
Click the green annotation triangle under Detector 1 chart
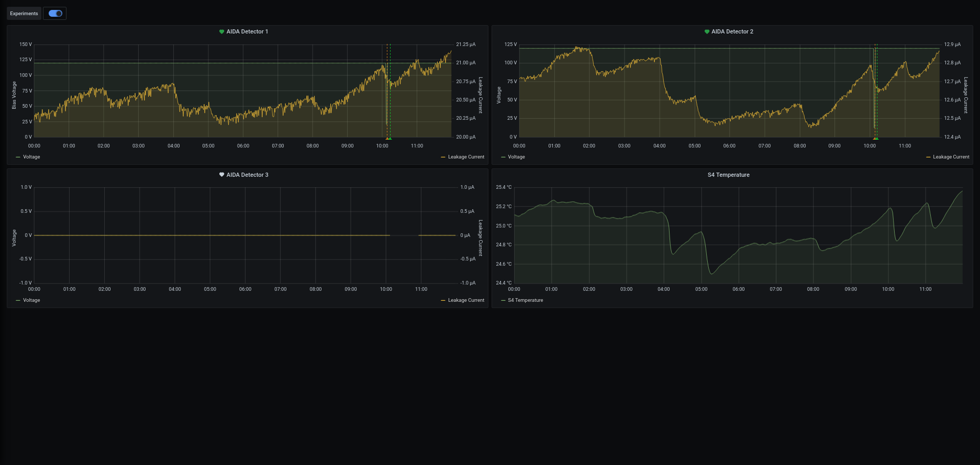pos(390,139)
